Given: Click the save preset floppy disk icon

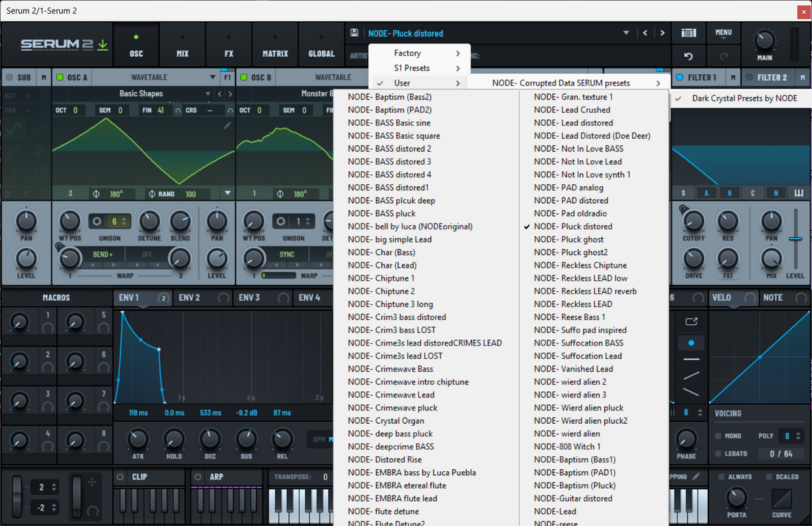Looking at the screenshot, I should 354,33.
